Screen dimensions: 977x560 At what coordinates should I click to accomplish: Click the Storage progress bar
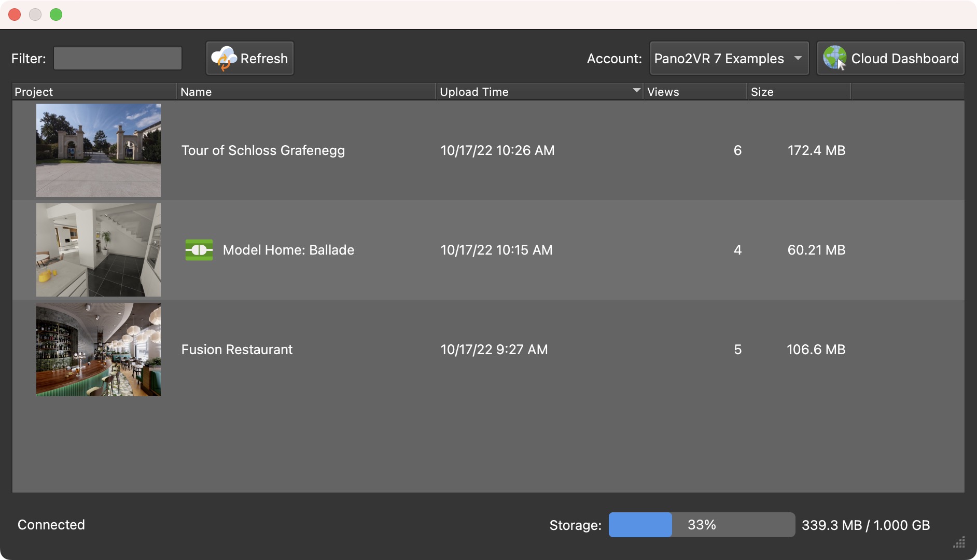pos(702,524)
